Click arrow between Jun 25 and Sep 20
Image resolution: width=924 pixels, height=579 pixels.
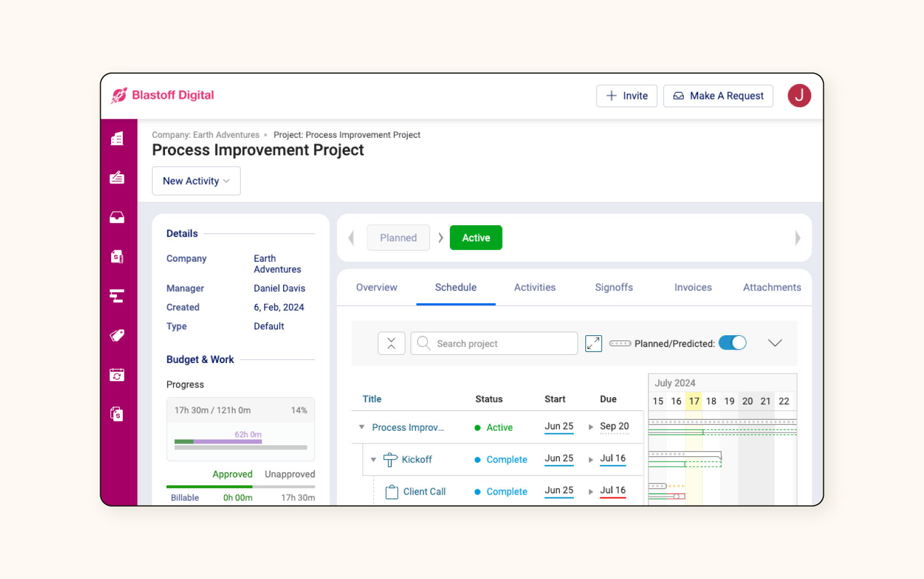591,427
